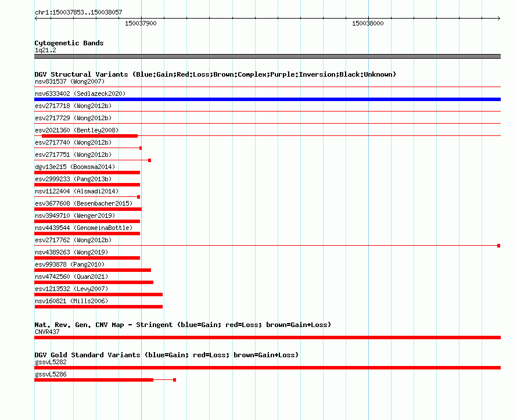Select the esv2021360 (Bentley2008) label
The image size is (517, 420).
click(77, 130)
